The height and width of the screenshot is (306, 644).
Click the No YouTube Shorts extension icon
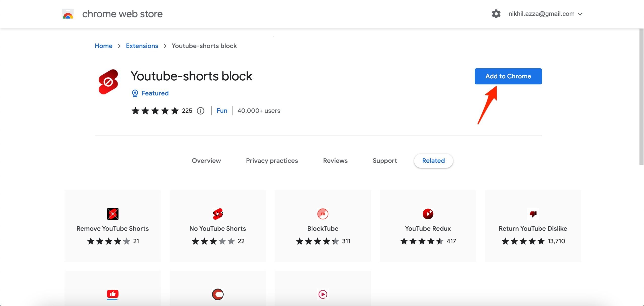click(217, 214)
